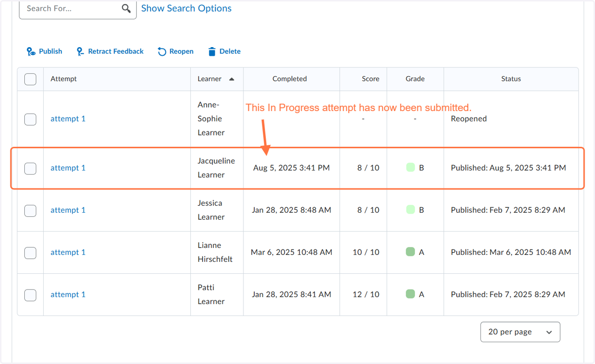
Task: Click Lianne Hirschfelt's grade A color swatch
Action: tap(410, 252)
